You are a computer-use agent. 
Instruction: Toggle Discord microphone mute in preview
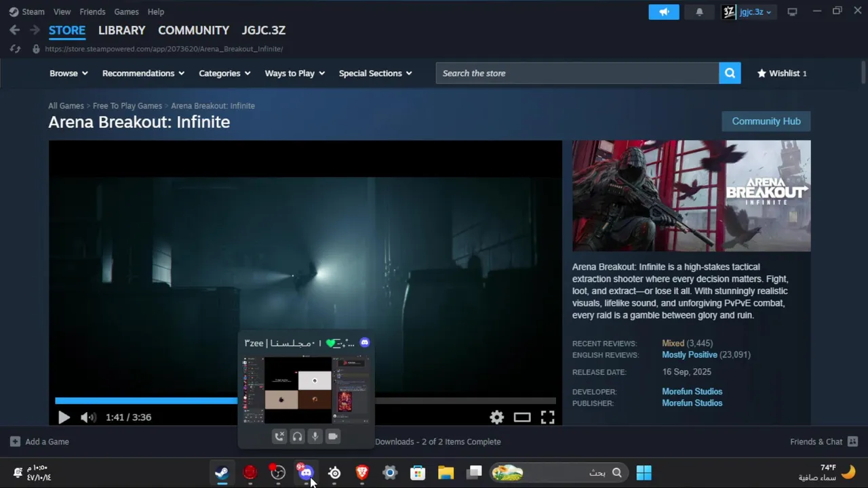315,436
